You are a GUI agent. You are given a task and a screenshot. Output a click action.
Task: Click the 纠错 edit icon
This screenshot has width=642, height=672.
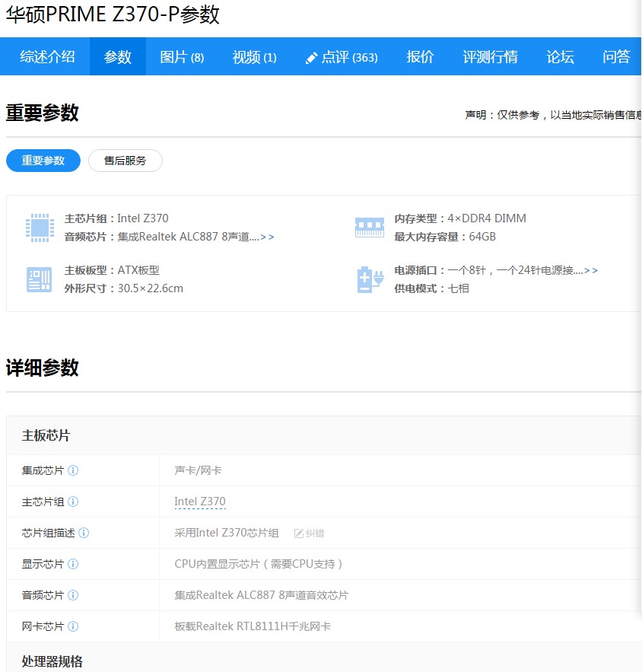pyautogui.click(x=298, y=533)
